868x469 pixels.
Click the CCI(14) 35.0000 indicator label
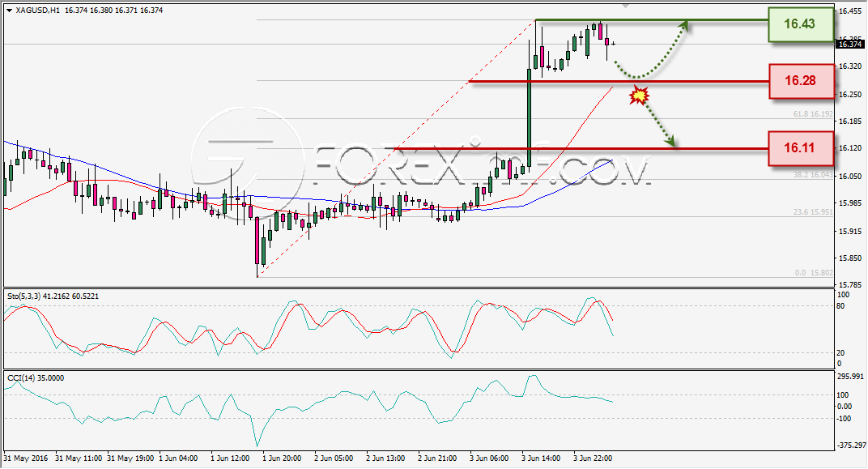coord(36,378)
